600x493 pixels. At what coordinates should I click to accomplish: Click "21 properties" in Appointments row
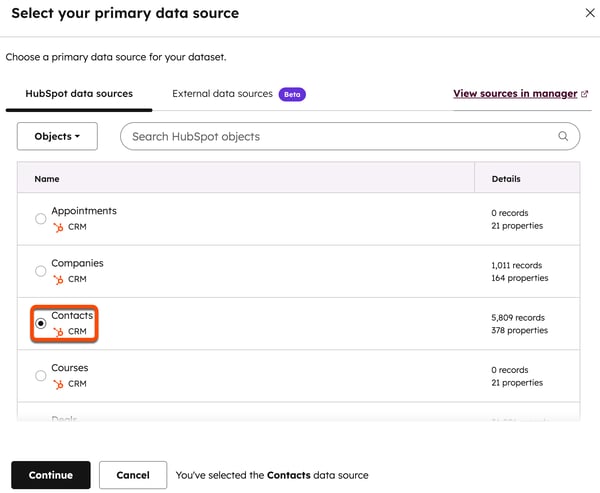(517, 226)
